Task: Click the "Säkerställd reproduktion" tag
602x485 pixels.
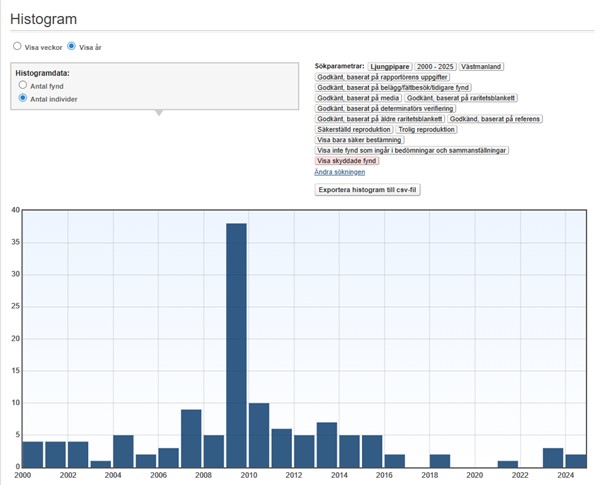Action: 354,129
